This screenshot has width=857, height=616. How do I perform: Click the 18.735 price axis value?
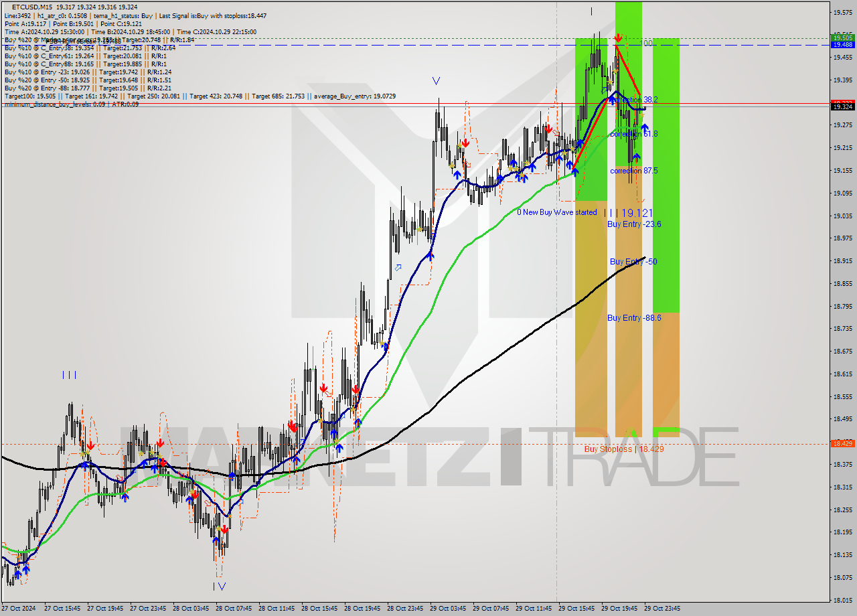pyautogui.click(x=843, y=329)
